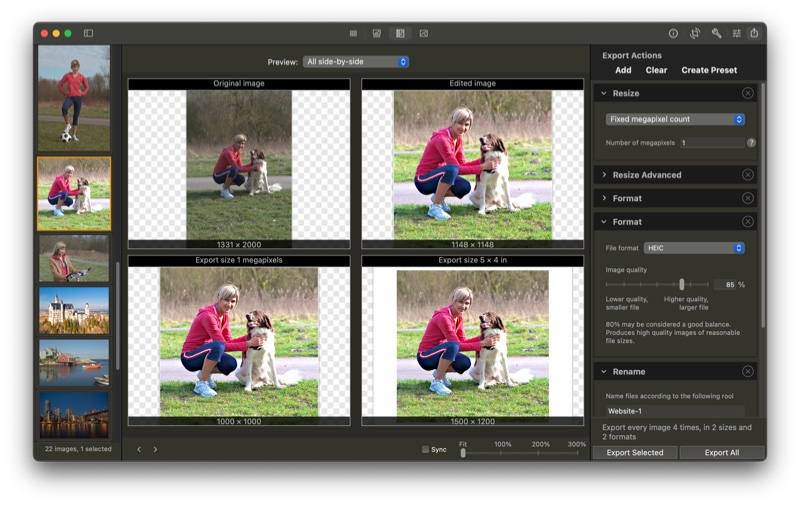The height and width of the screenshot is (505, 800).
Task: Click the 200% zoom label
Action: pyautogui.click(x=540, y=444)
